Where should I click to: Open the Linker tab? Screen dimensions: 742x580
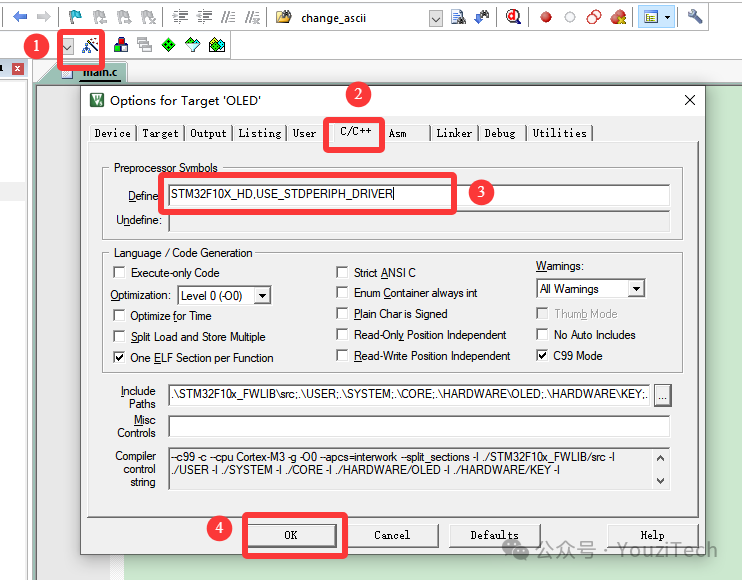(454, 133)
